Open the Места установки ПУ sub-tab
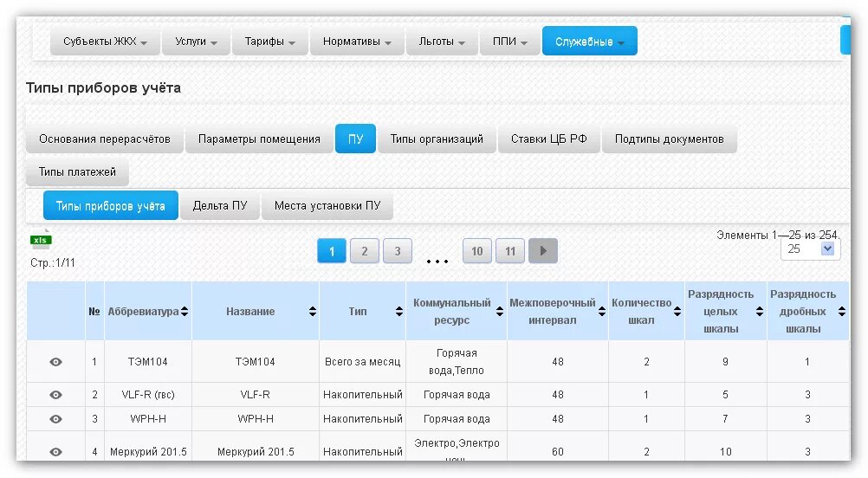 [x=327, y=206]
